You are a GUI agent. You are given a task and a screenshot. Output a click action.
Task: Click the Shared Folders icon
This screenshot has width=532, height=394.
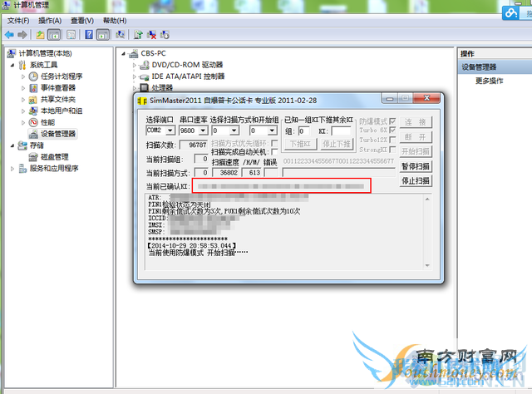[33, 100]
